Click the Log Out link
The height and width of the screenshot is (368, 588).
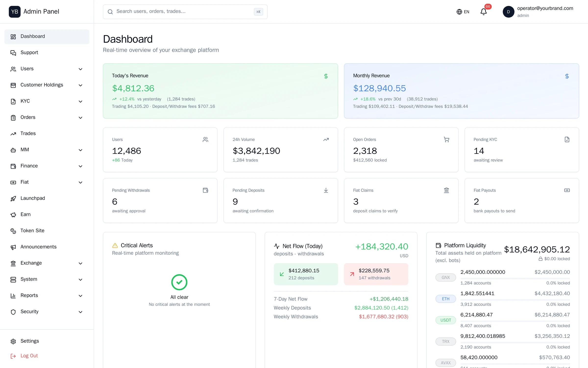(24, 356)
